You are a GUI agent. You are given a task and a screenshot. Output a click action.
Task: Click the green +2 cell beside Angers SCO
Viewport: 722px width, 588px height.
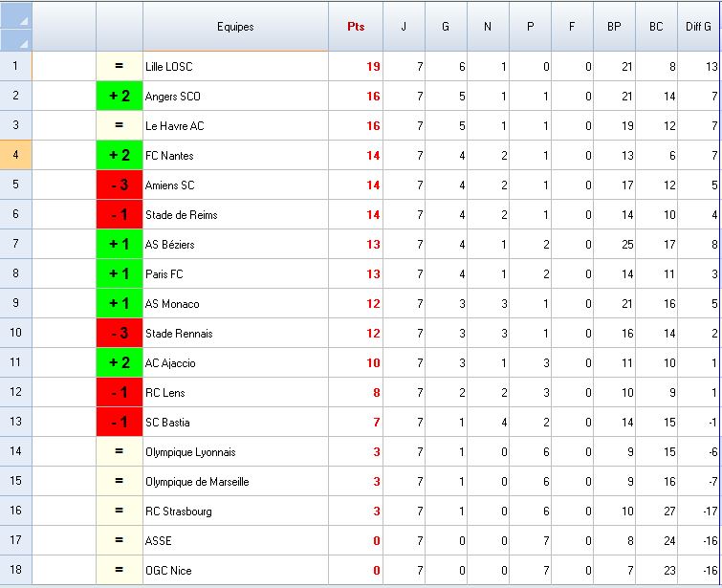point(120,97)
